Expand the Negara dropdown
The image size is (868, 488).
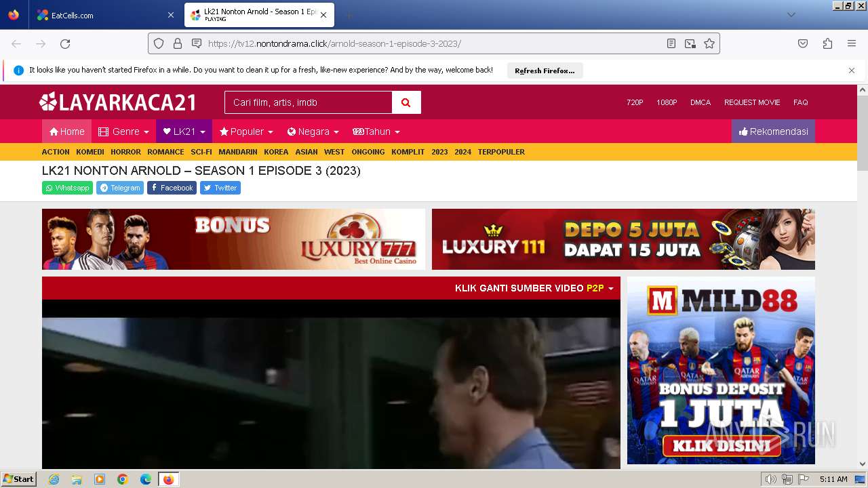[x=313, y=131]
